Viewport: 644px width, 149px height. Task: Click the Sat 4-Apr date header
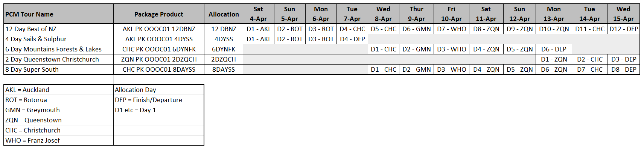pos(258,14)
